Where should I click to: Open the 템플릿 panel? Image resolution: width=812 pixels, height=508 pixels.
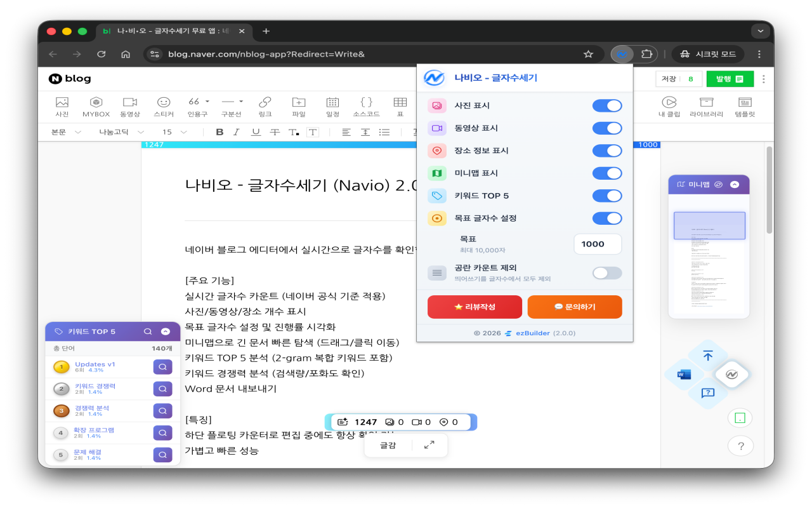pyautogui.click(x=745, y=107)
